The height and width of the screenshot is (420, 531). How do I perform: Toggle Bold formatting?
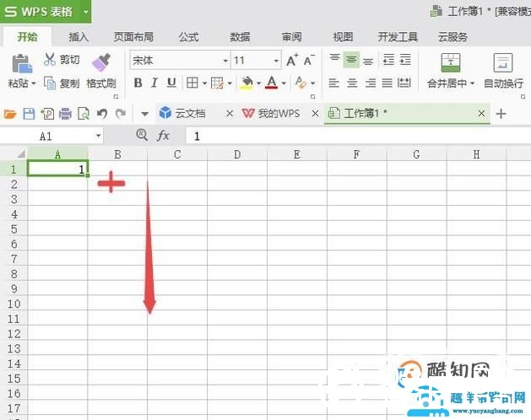(138, 83)
